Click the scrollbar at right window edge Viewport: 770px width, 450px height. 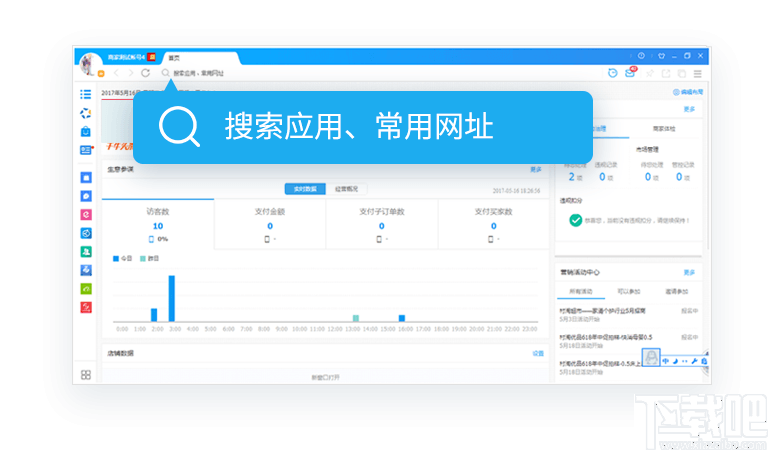pyautogui.click(x=708, y=167)
